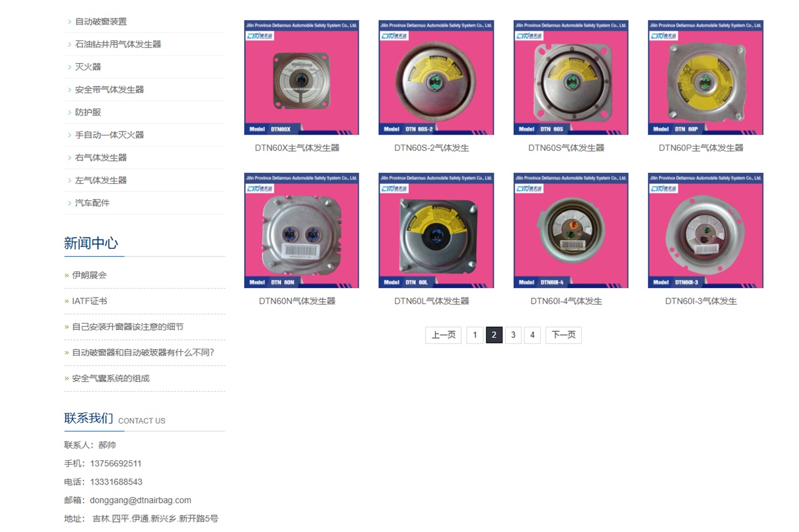
Task: Open the DTN60X product thumbnail image
Action: [x=301, y=77]
